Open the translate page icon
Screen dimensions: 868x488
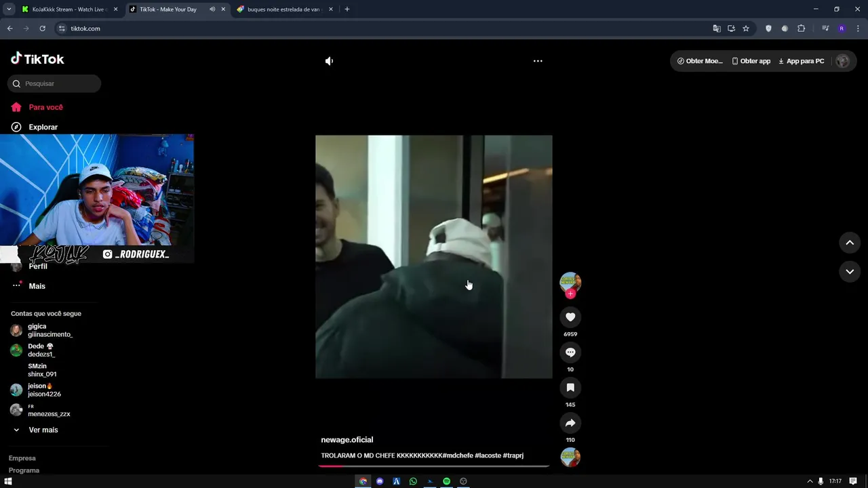[717, 28]
